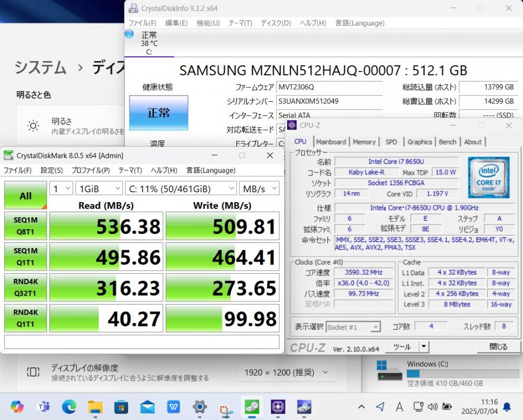Image resolution: width=523 pixels, height=420 pixels.
Task: Open network status tray icon
Action: [x=418, y=406]
